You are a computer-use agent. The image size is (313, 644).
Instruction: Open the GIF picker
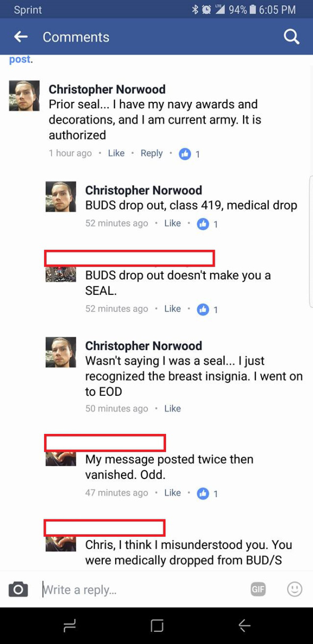coord(258,589)
